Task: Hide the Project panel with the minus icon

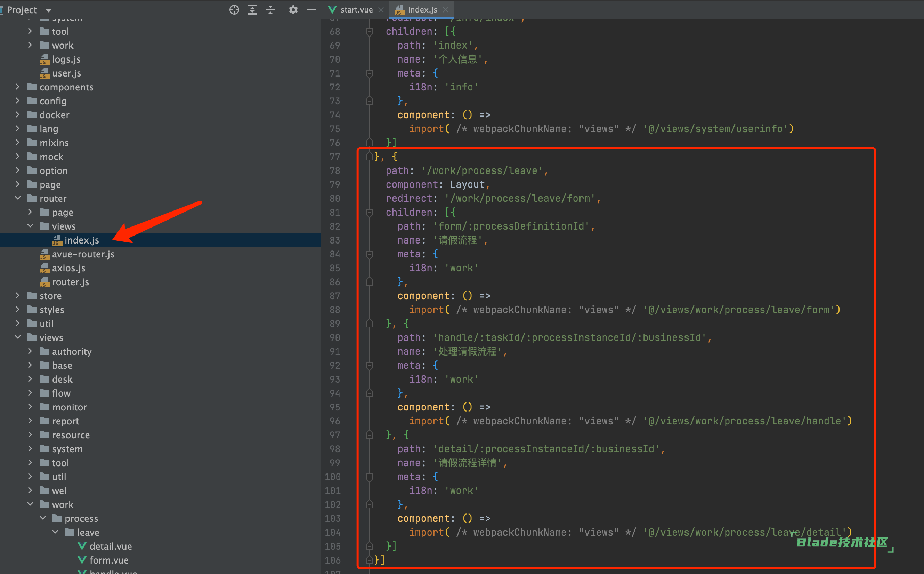Action: (x=311, y=10)
